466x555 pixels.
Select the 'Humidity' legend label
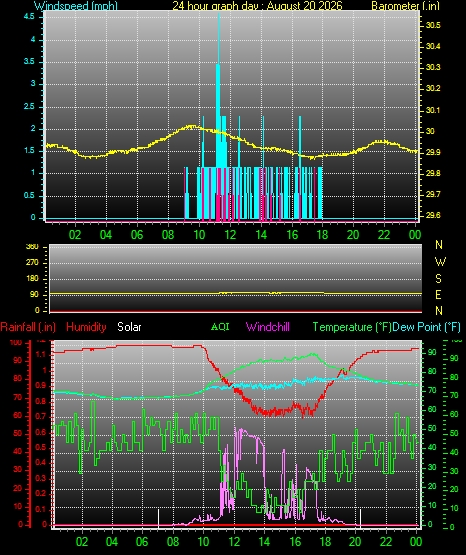click(x=86, y=327)
